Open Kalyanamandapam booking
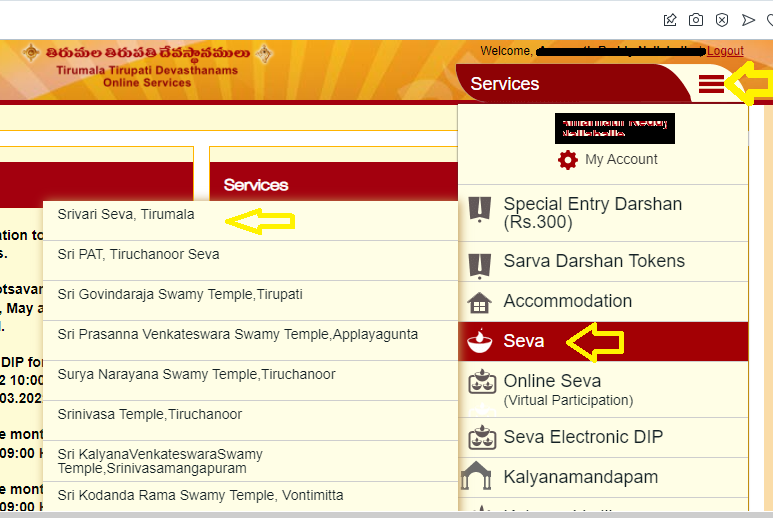The image size is (773, 518). pyautogui.click(x=603, y=477)
